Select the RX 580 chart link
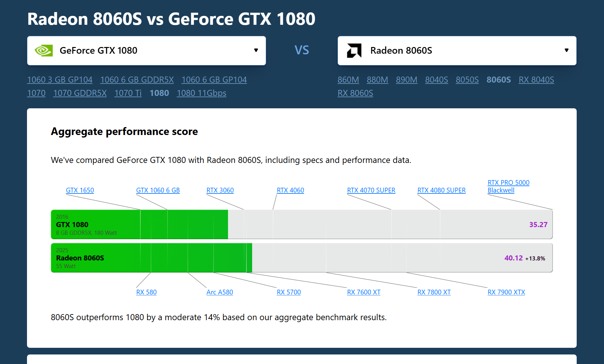Image resolution: width=604 pixels, height=364 pixels. (146, 292)
